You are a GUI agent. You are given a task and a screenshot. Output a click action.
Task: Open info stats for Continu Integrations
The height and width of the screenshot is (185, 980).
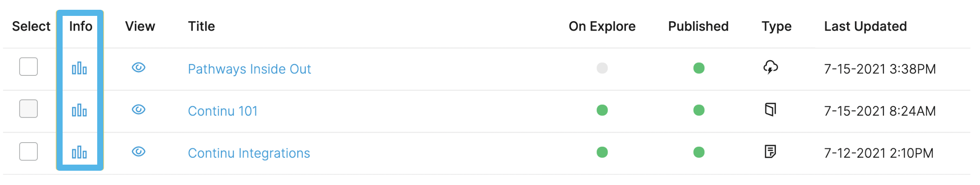tap(79, 152)
